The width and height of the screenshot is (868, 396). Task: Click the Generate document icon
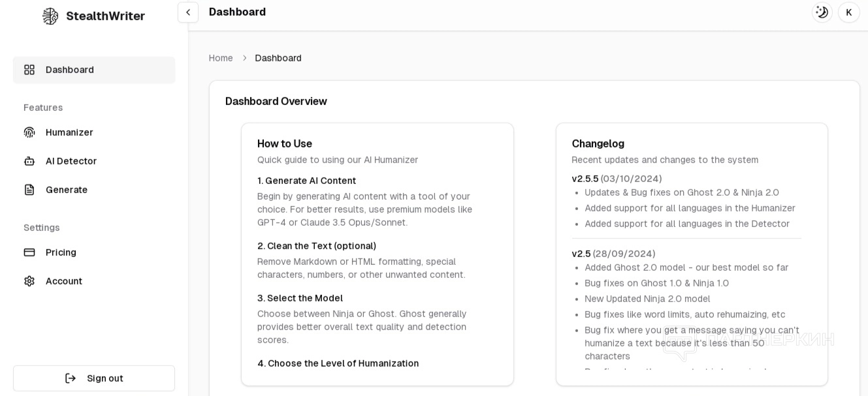[x=29, y=190]
